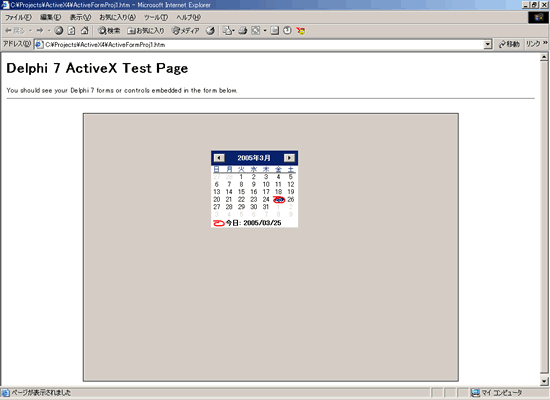
Task: Click the Mail toolbar icon
Action: coord(228,31)
